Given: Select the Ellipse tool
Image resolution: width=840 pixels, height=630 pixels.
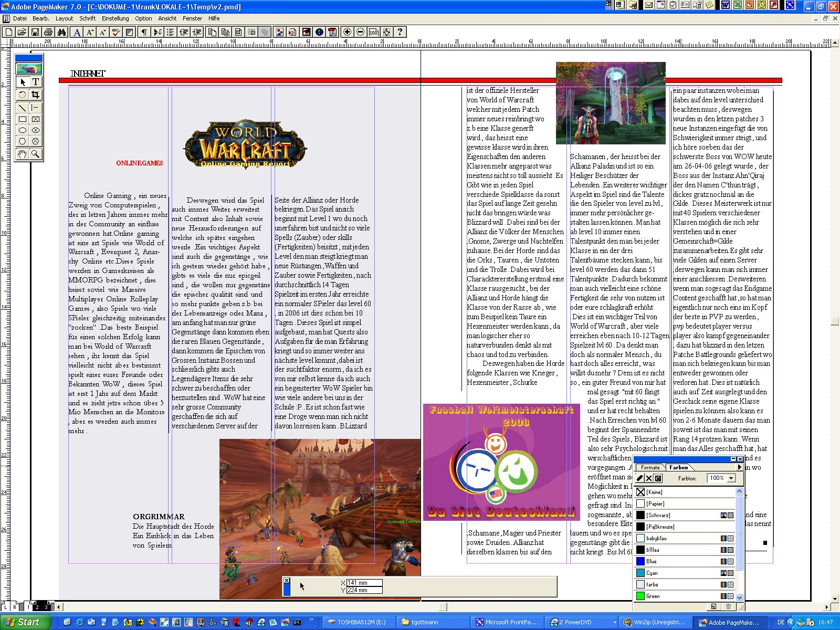Looking at the screenshot, I should (23, 130).
